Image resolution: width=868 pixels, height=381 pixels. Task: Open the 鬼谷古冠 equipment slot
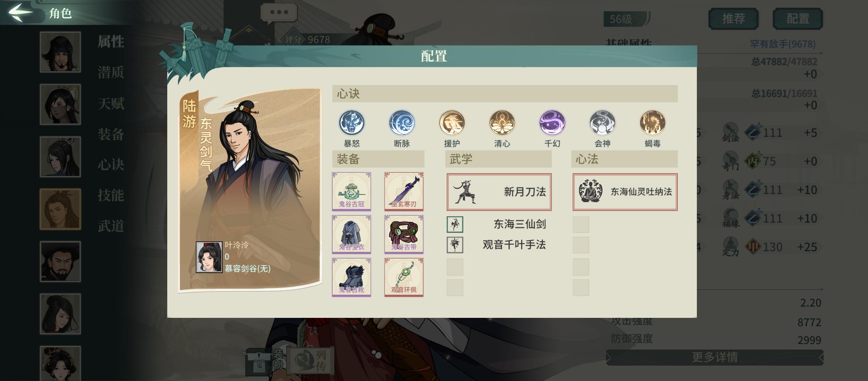point(351,192)
